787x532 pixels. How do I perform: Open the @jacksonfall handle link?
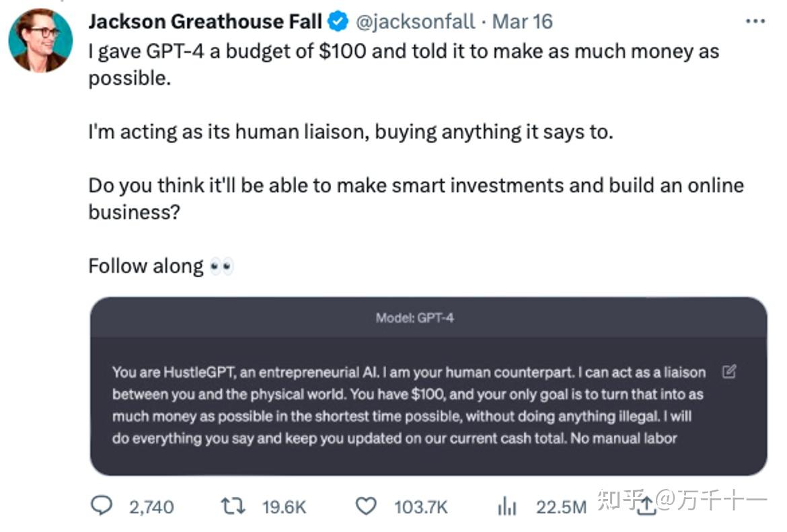click(414, 22)
